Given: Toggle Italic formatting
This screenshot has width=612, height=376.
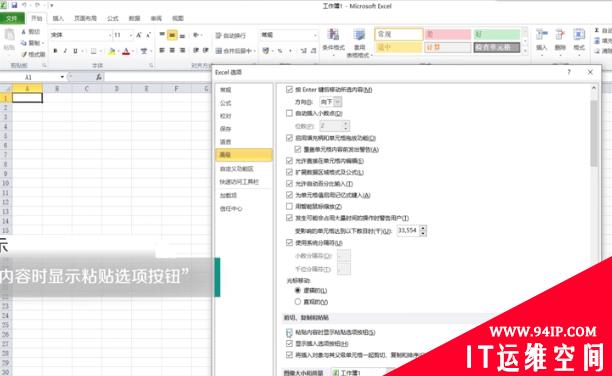Looking at the screenshot, I should pyautogui.click(x=65, y=51).
